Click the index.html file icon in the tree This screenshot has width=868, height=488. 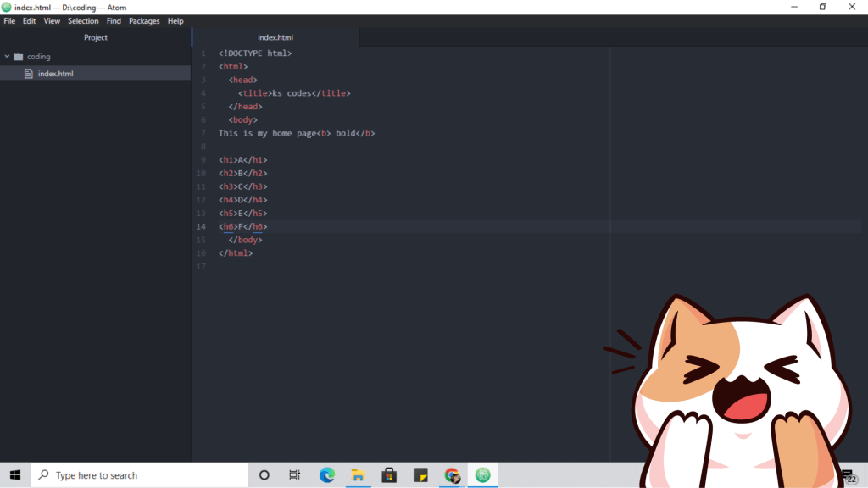(29, 74)
